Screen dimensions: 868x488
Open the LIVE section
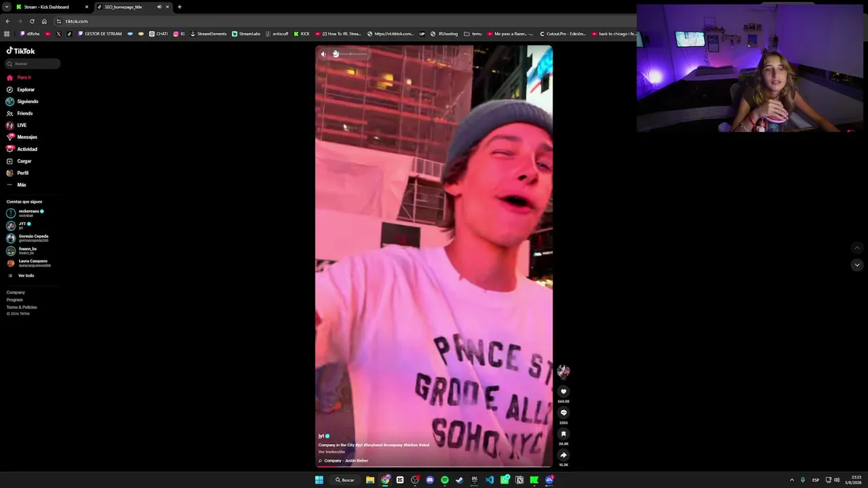(16, 125)
